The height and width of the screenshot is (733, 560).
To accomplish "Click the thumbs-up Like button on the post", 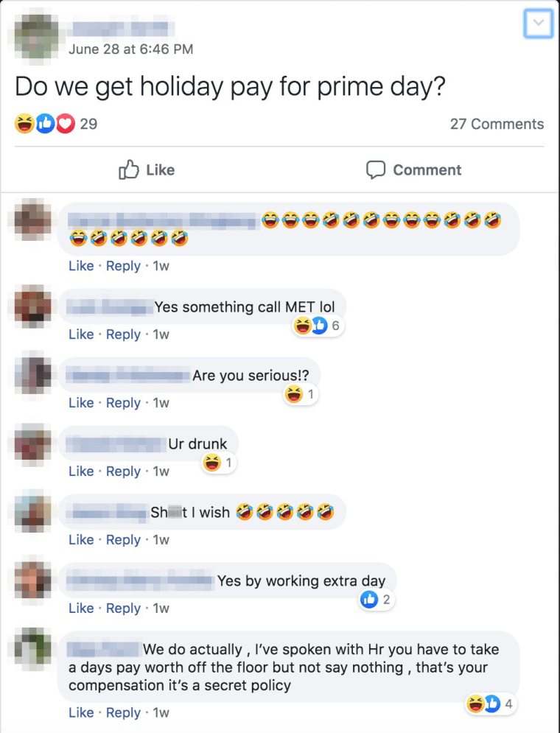I will (147, 169).
